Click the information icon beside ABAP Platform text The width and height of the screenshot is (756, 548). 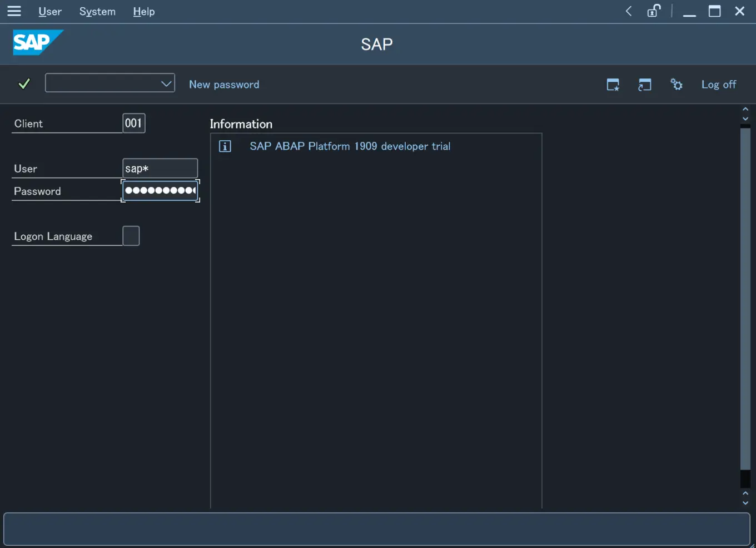(x=225, y=146)
